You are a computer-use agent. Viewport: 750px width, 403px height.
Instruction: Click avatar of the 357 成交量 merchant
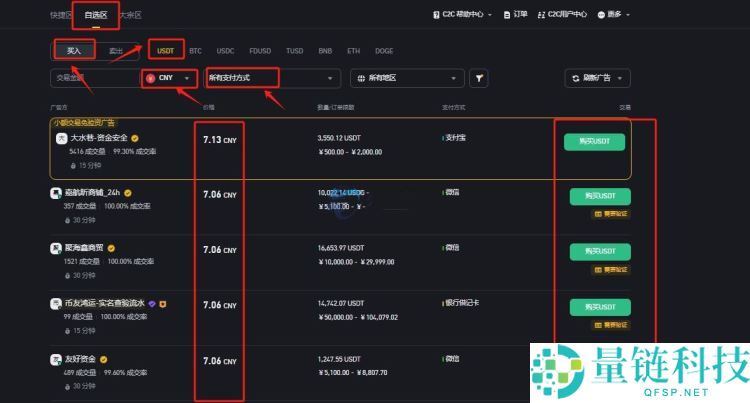55,193
